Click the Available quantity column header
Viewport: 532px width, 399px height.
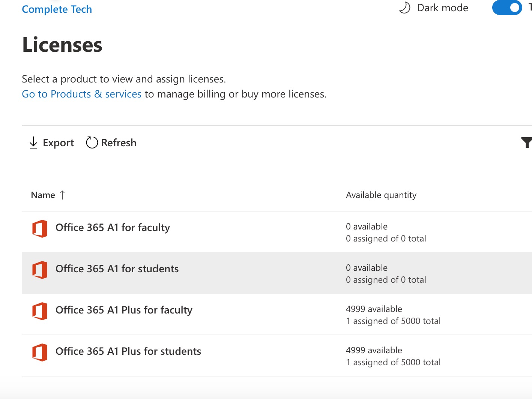coord(381,195)
